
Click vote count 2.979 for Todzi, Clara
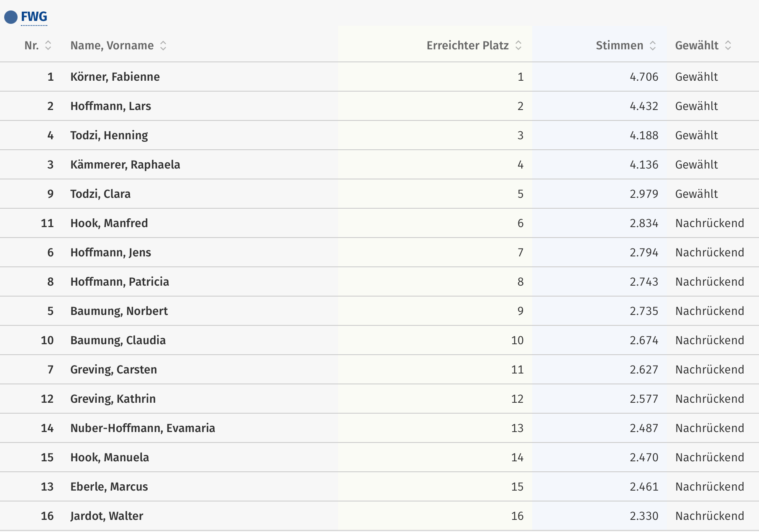pyautogui.click(x=644, y=194)
